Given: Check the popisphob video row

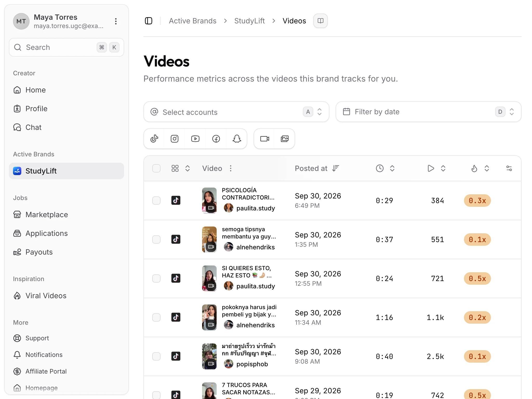Looking at the screenshot, I should [156, 356].
